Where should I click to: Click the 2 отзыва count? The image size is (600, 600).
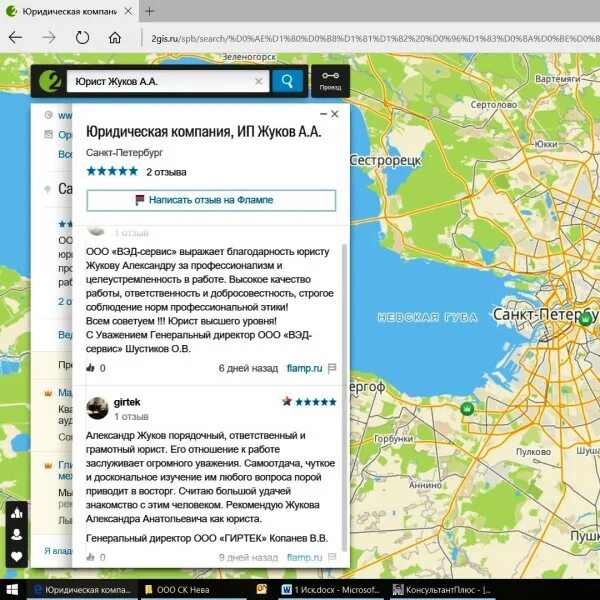pyautogui.click(x=166, y=172)
